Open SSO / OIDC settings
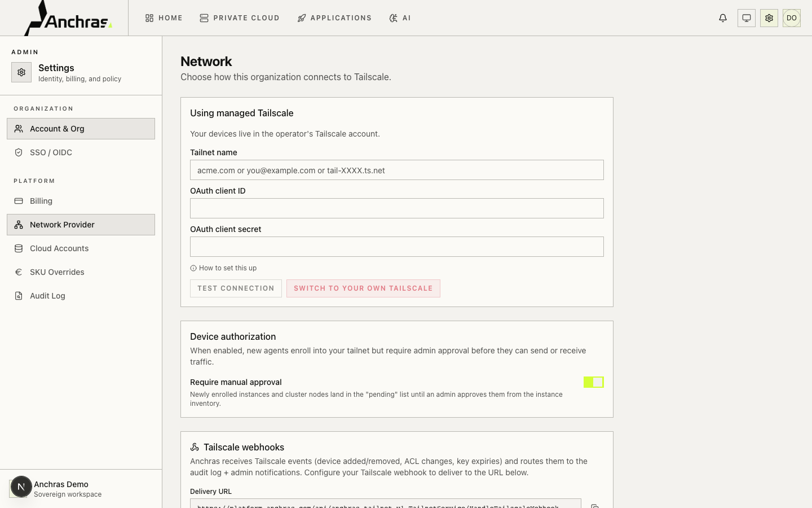The height and width of the screenshot is (508, 812). coord(81,152)
